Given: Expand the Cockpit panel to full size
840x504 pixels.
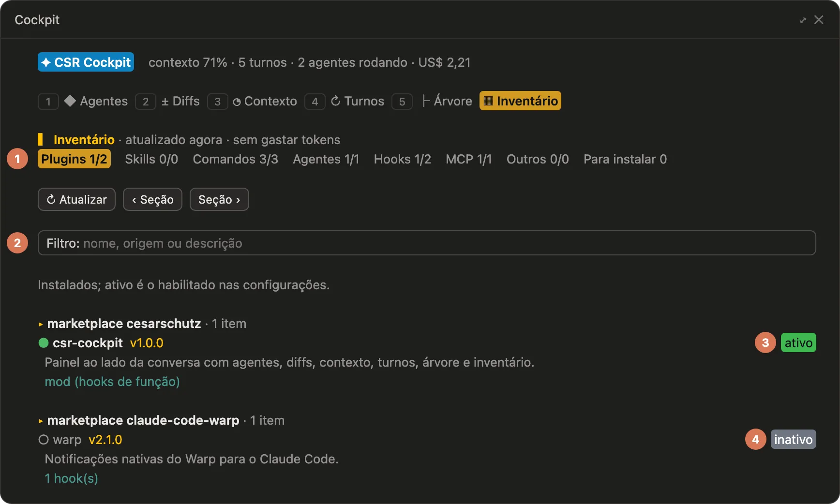Looking at the screenshot, I should [803, 20].
